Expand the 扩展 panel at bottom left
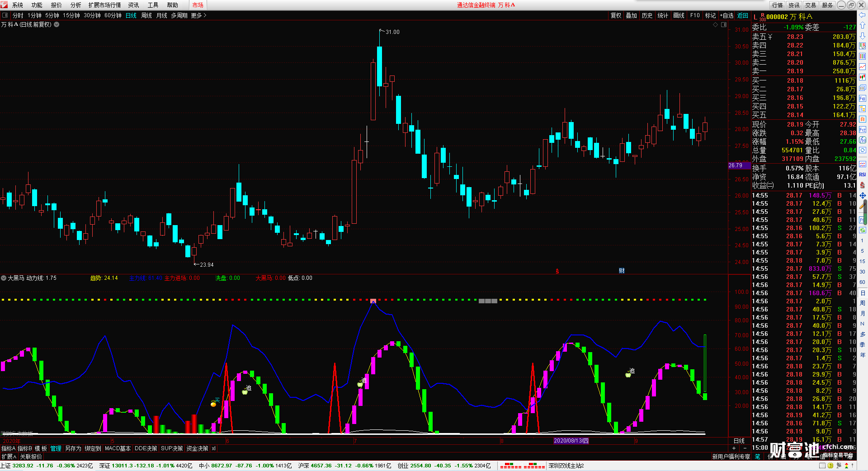Screen dimensions: 868x471 pyautogui.click(x=9, y=457)
